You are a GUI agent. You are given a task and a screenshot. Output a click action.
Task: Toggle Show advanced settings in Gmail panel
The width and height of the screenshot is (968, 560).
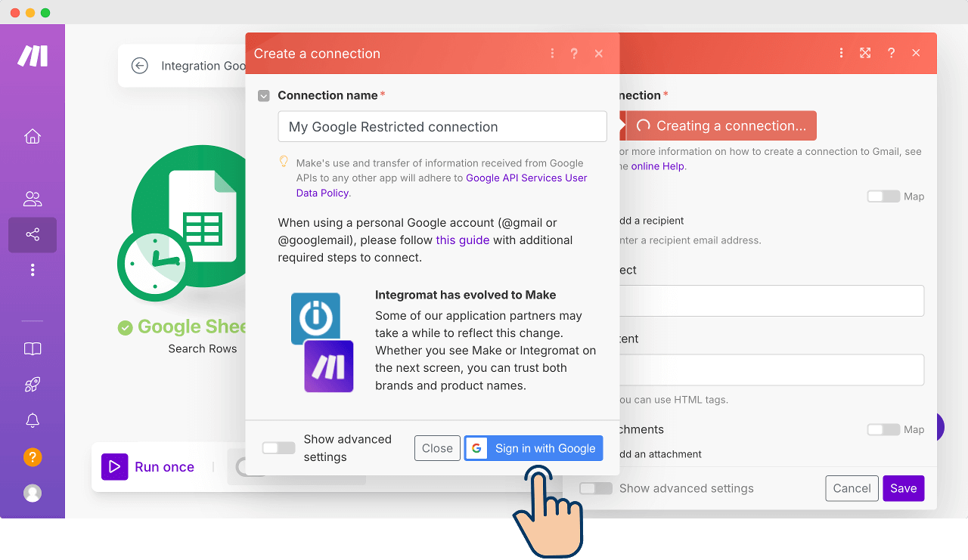point(596,488)
